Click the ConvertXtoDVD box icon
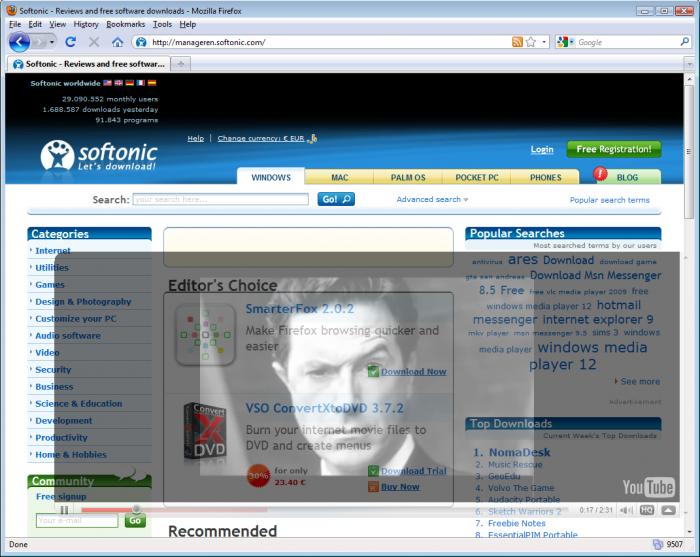 (205, 432)
